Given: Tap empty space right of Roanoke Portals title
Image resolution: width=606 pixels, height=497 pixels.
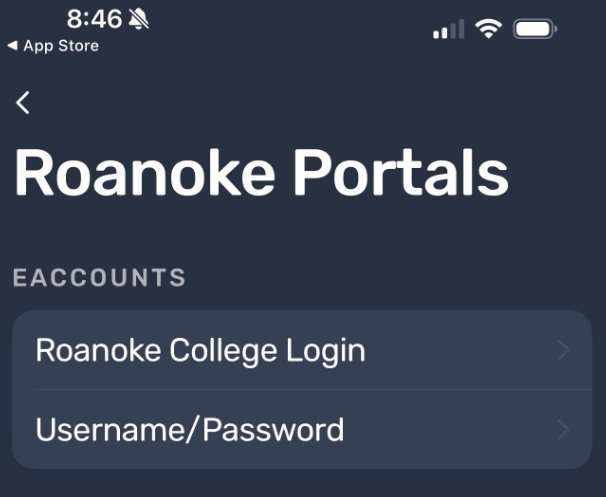Looking at the screenshot, I should click(560, 175).
